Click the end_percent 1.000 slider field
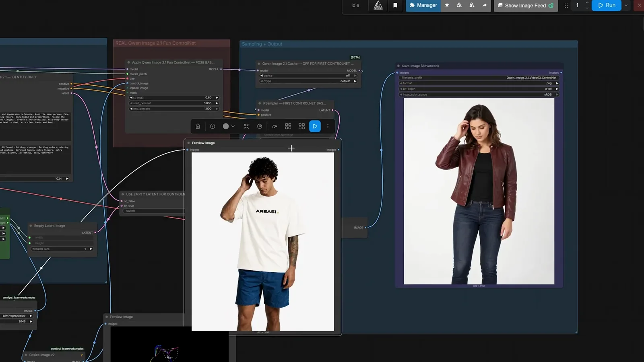The image size is (644, 362). [174, 109]
